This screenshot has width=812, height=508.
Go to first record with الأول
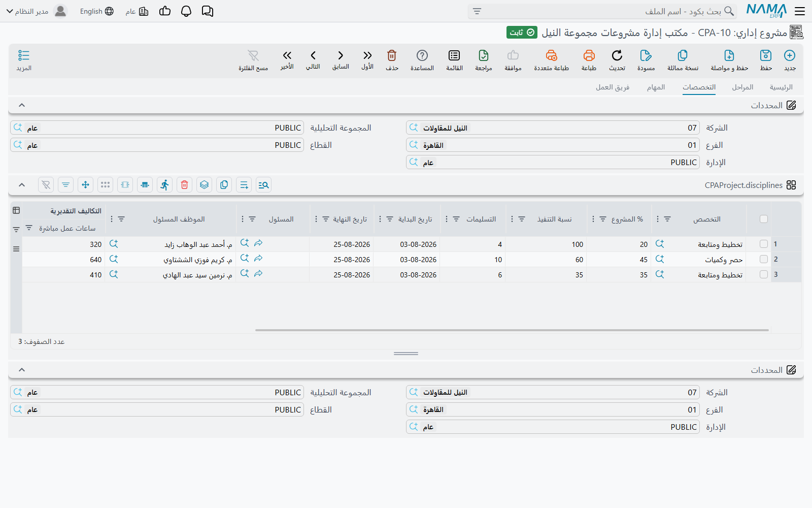point(367,60)
